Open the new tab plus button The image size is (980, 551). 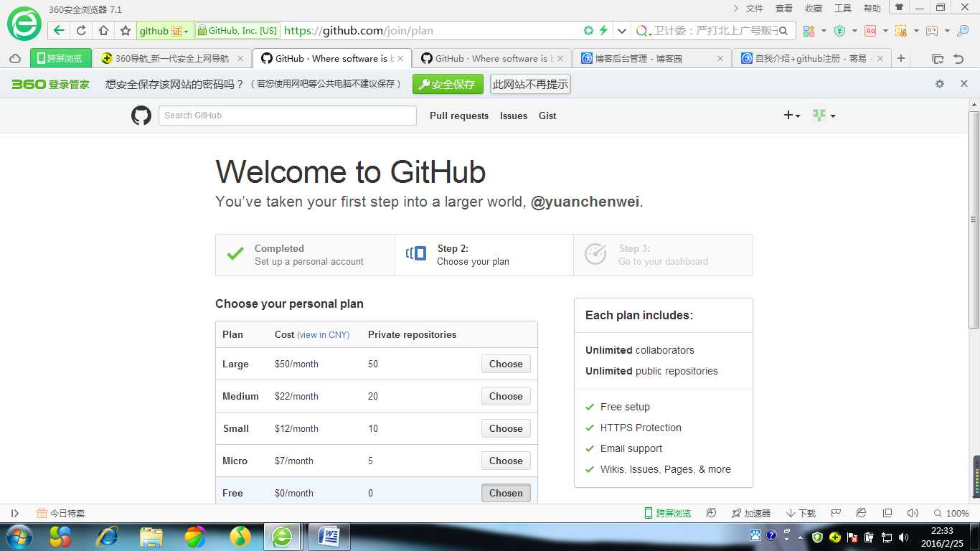[x=902, y=58]
